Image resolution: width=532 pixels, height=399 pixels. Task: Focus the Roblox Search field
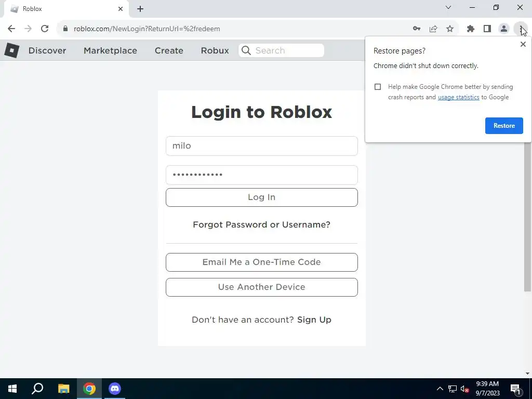coord(282,50)
